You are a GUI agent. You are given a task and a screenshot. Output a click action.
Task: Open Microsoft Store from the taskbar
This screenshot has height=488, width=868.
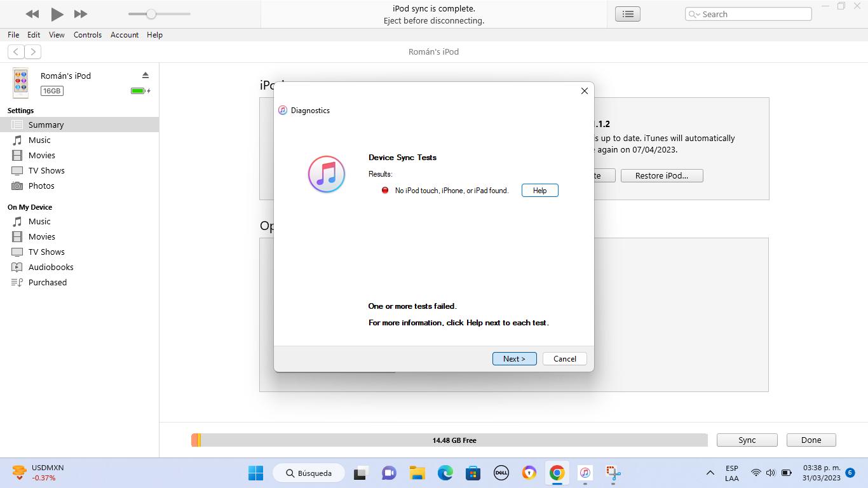(473, 473)
